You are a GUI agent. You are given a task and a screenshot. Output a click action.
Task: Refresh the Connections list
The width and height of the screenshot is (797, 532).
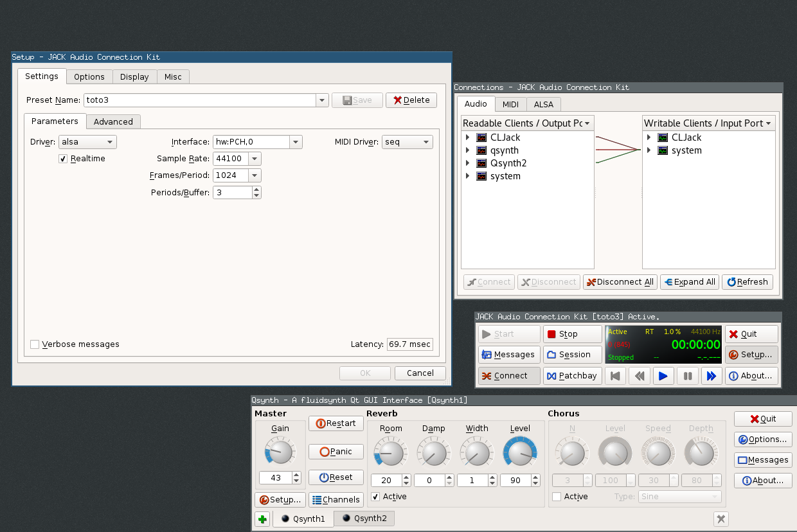(748, 282)
